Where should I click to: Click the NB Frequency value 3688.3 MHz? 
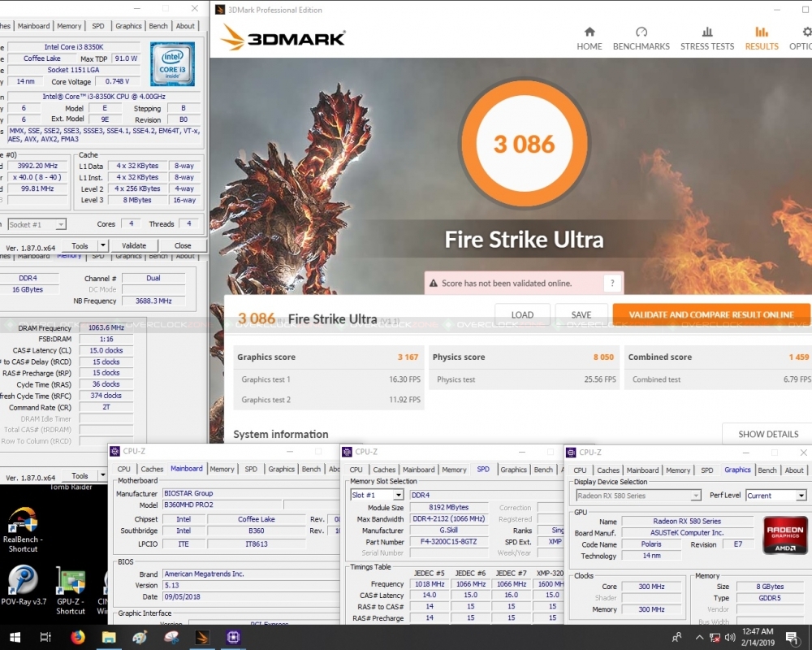[153, 301]
